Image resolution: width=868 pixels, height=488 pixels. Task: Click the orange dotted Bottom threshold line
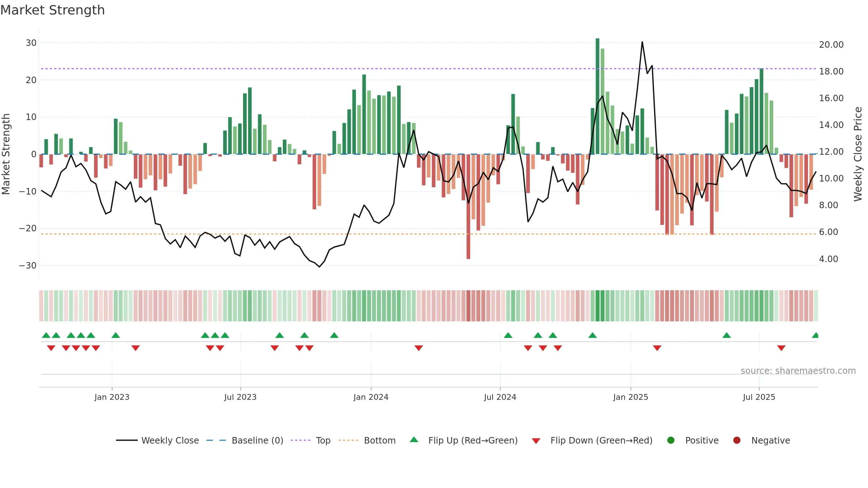[x=429, y=234]
